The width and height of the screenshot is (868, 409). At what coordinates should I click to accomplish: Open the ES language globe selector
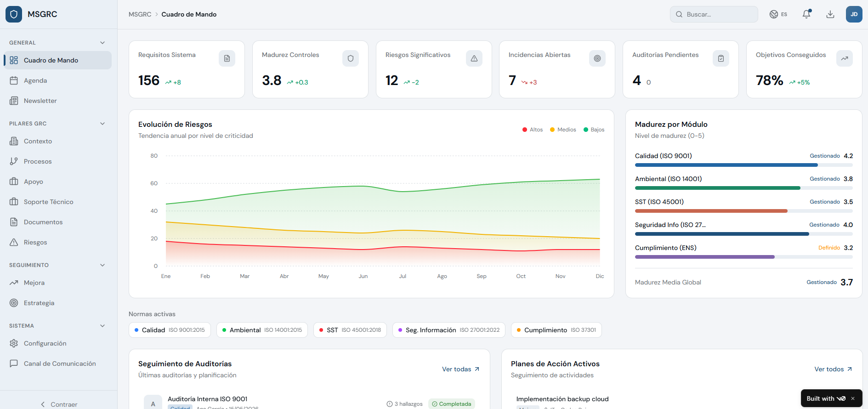(778, 14)
